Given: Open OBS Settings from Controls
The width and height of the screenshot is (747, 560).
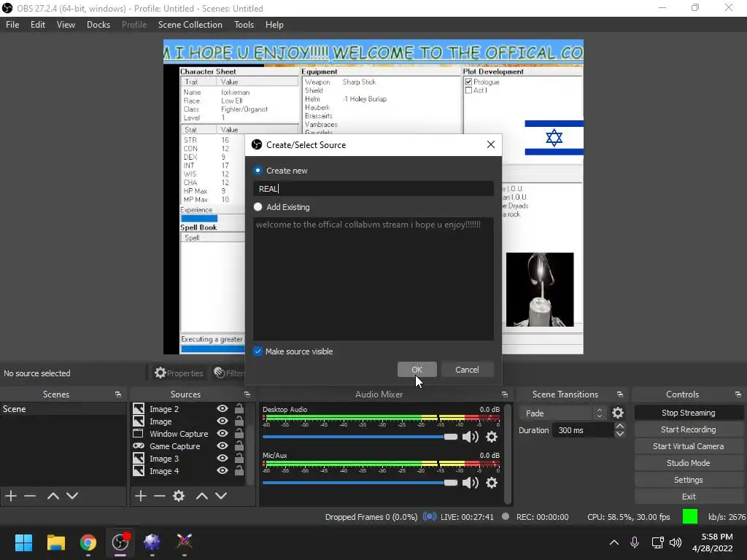Looking at the screenshot, I should 689,480.
